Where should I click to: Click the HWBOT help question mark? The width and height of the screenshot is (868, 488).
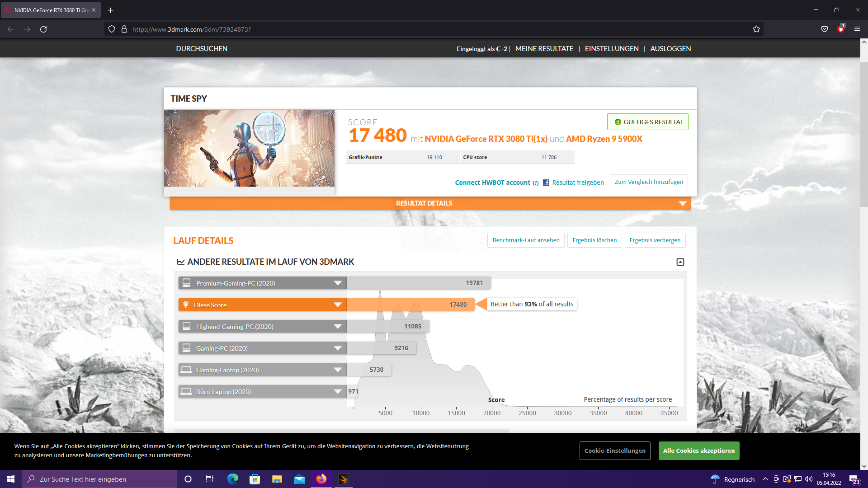[x=535, y=183]
